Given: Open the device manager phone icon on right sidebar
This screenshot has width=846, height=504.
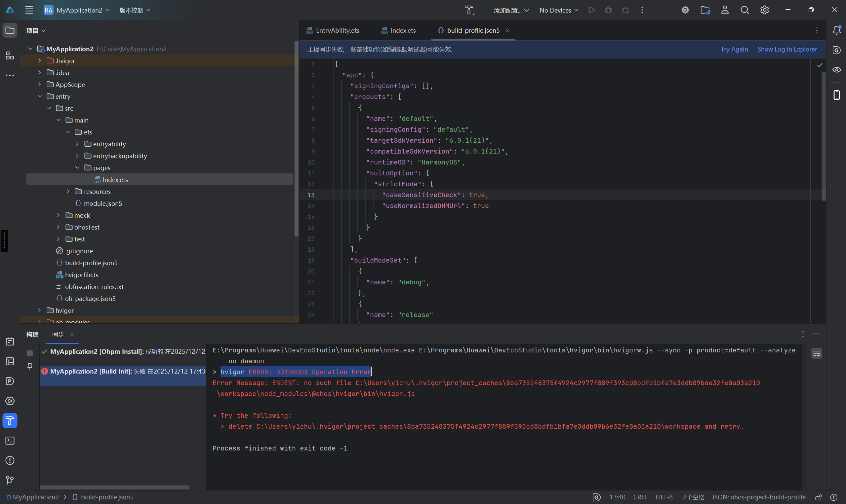Looking at the screenshot, I should (836, 95).
